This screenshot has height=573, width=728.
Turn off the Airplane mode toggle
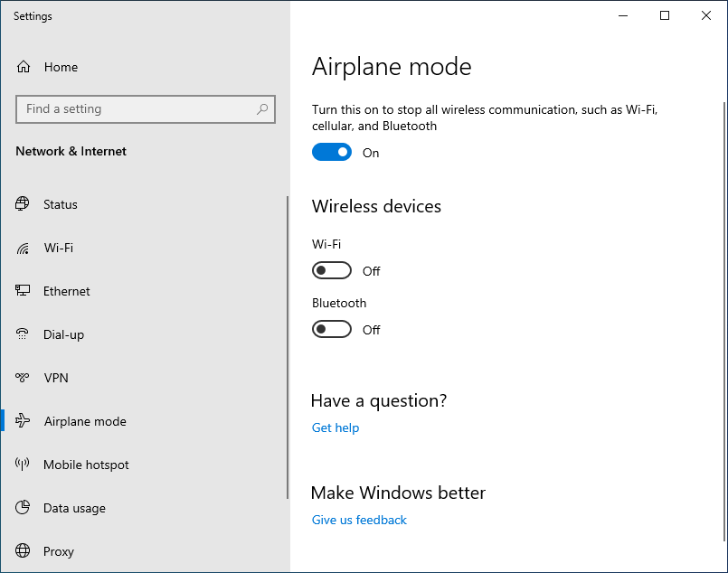pyautogui.click(x=332, y=152)
